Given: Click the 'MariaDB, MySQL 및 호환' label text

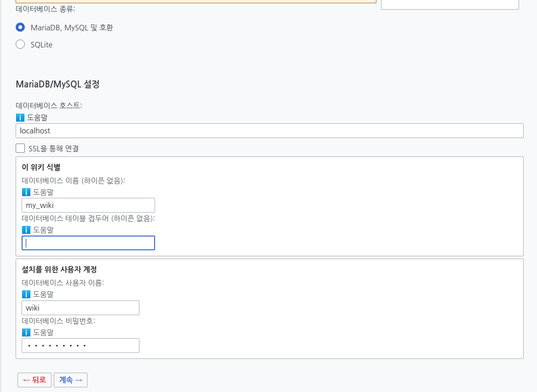Looking at the screenshot, I should [x=72, y=28].
